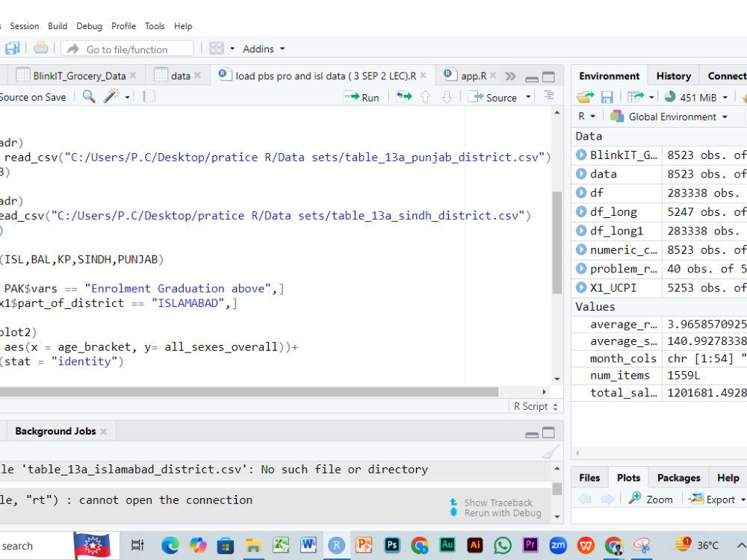Open the Addins dropdown
The image size is (747, 560).
264,49
